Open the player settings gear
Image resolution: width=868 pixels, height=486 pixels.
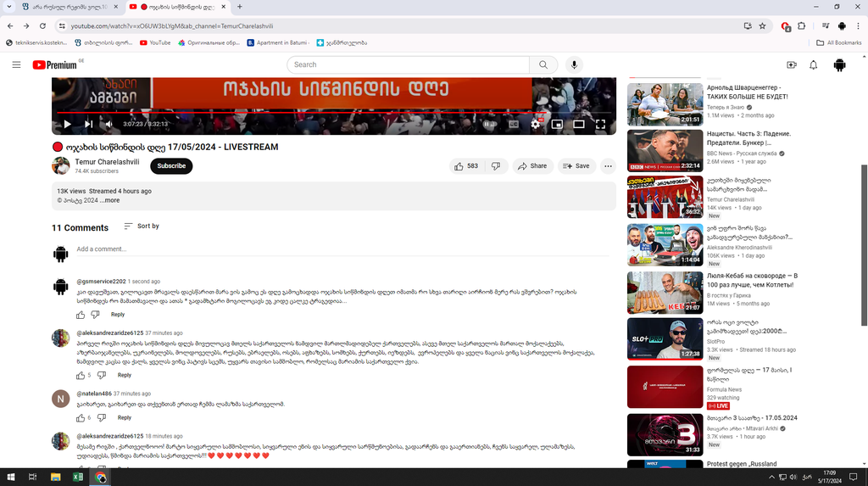tap(536, 124)
